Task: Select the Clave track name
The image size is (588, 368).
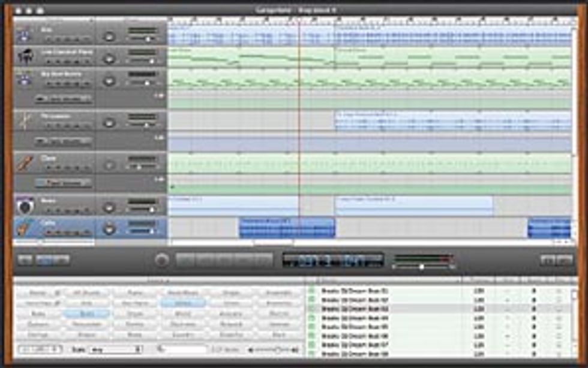Action: click(x=49, y=158)
